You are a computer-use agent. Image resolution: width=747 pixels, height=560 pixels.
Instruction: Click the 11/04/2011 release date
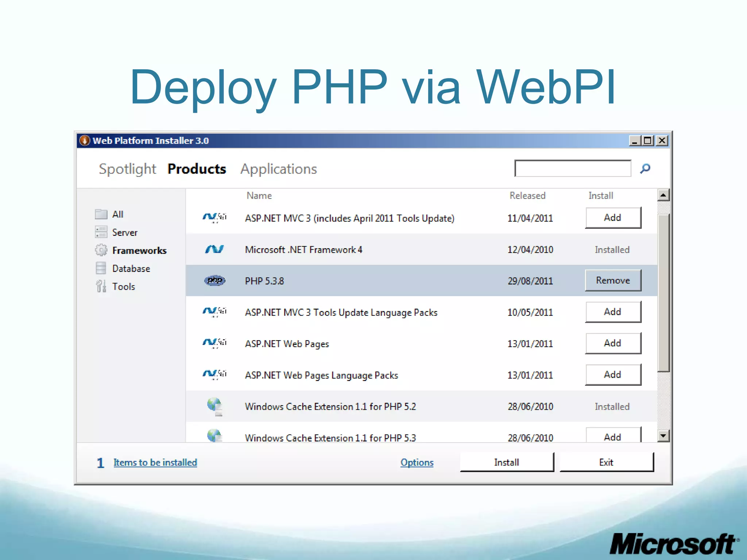(x=530, y=218)
